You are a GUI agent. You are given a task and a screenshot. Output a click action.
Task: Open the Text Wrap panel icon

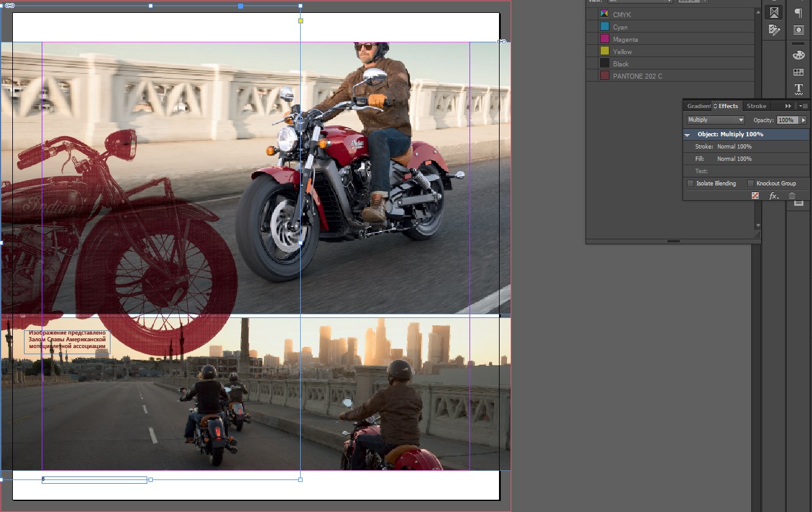(798, 29)
